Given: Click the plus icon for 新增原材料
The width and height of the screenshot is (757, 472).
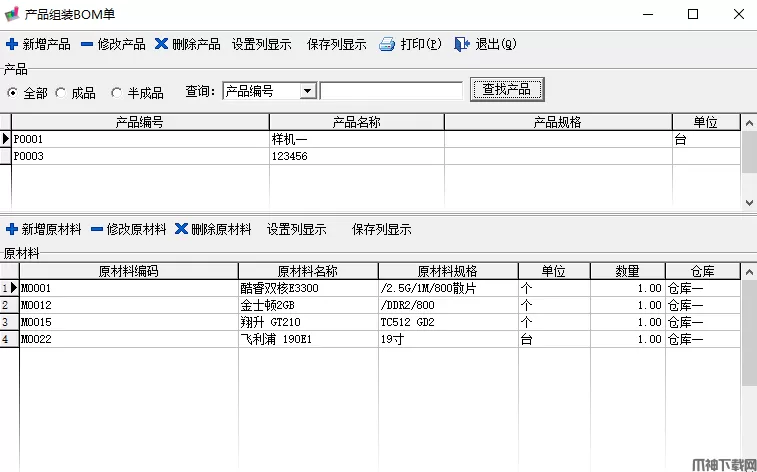Looking at the screenshot, I should coord(12,229).
